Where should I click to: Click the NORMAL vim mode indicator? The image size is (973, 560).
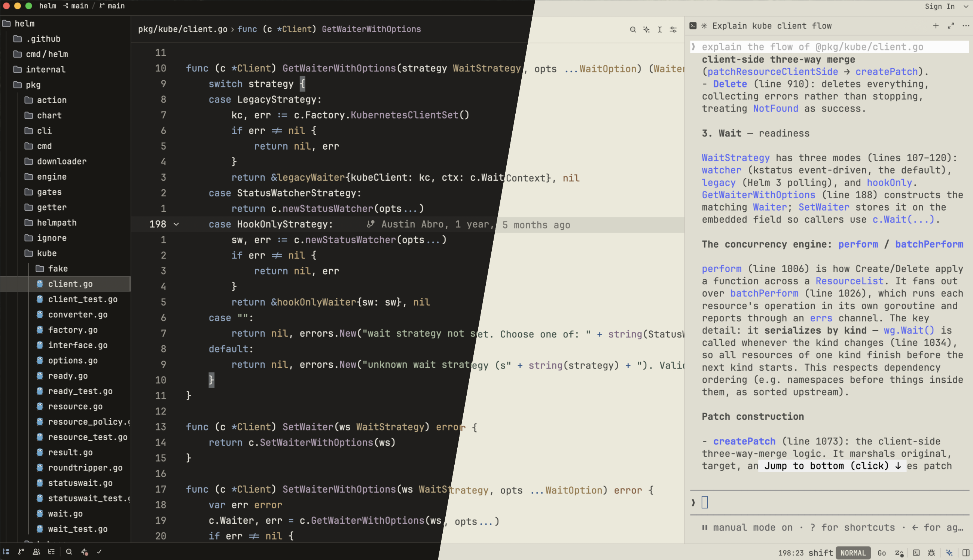[x=853, y=553]
